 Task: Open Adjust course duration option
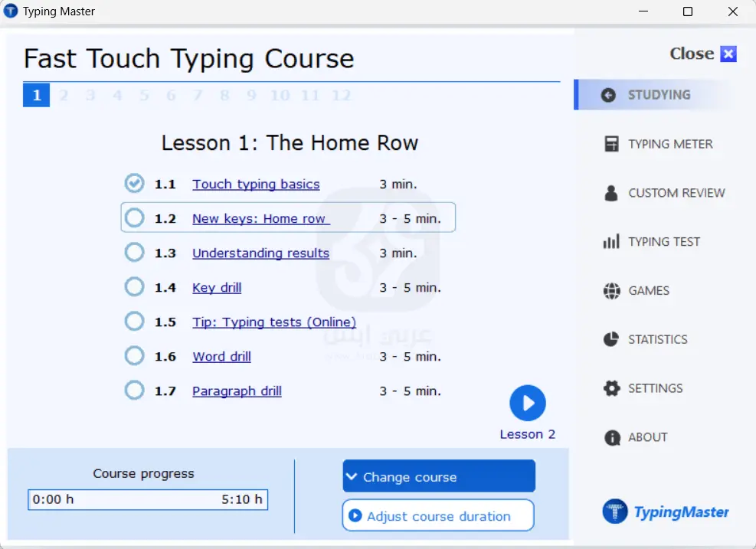[x=438, y=515]
